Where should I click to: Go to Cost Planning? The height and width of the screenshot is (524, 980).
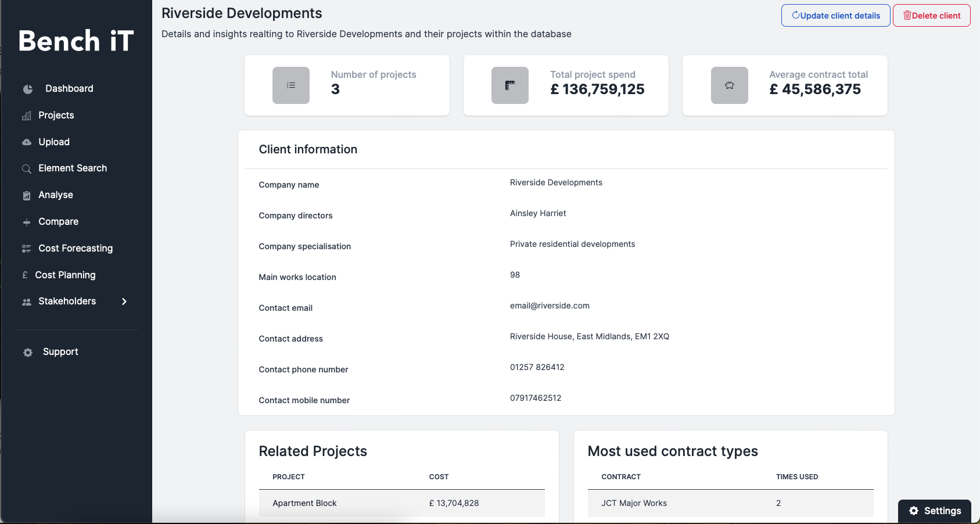pos(65,275)
